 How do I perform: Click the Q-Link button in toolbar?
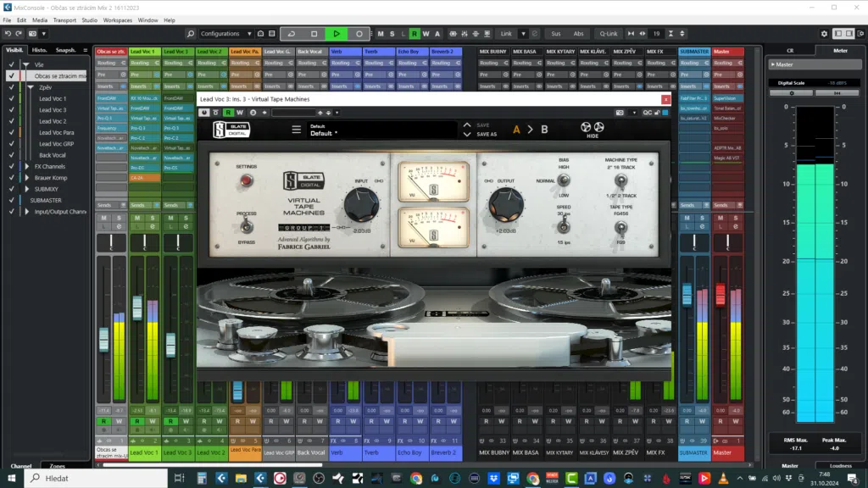(x=609, y=34)
